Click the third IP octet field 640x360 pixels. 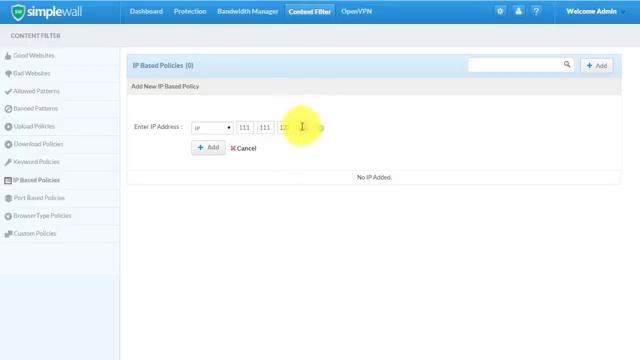click(x=285, y=128)
